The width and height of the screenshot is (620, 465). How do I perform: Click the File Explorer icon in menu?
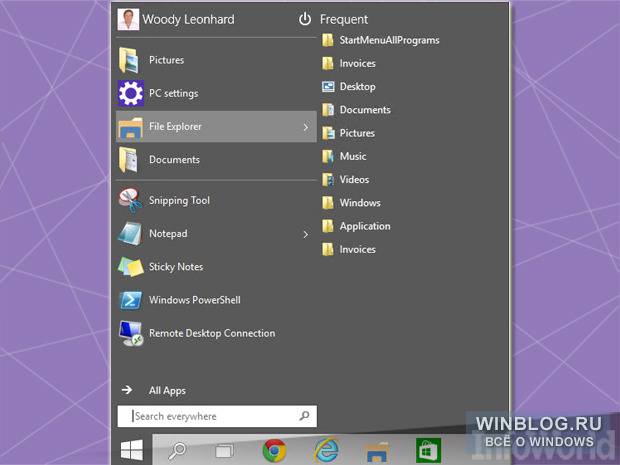pos(130,128)
